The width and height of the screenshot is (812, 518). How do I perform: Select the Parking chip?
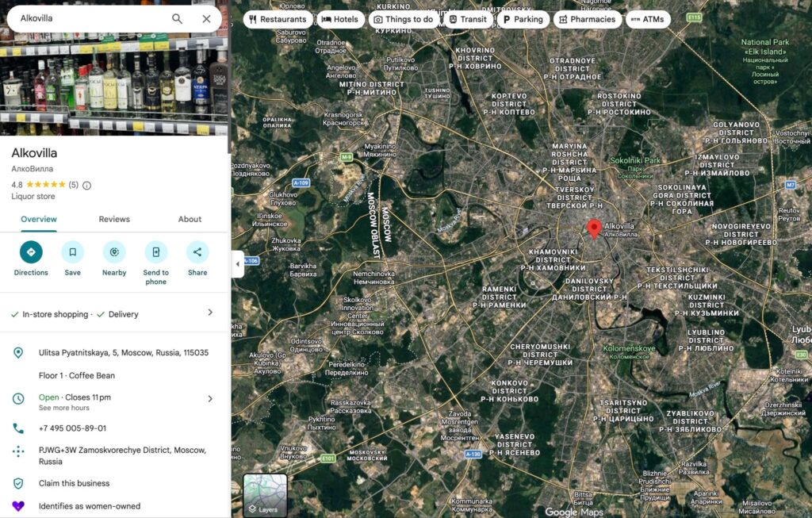tap(523, 19)
